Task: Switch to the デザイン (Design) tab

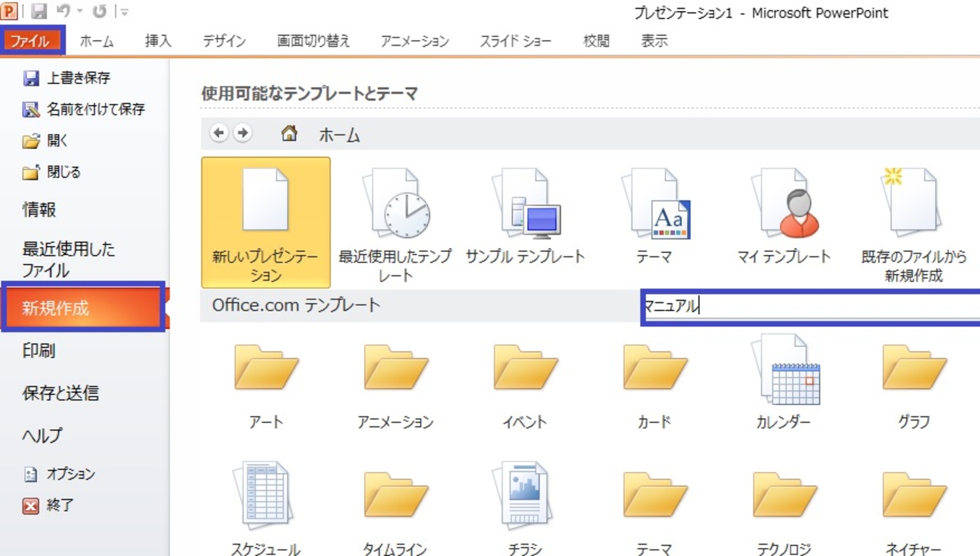Action: (x=224, y=41)
